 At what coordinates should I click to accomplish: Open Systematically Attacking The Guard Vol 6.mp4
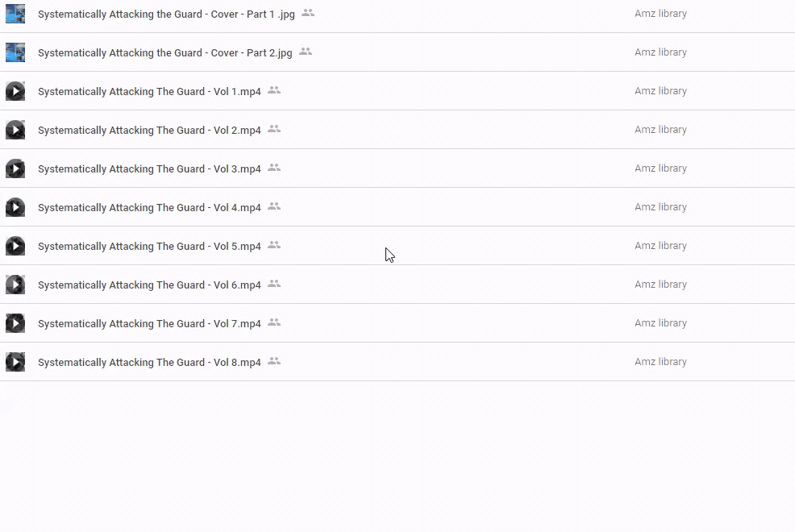(x=149, y=285)
